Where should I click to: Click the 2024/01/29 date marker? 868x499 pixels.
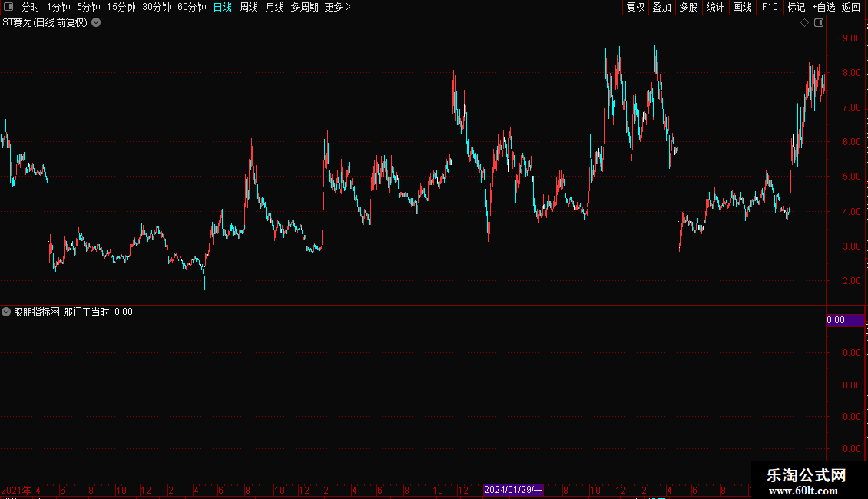pyautogui.click(x=512, y=490)
